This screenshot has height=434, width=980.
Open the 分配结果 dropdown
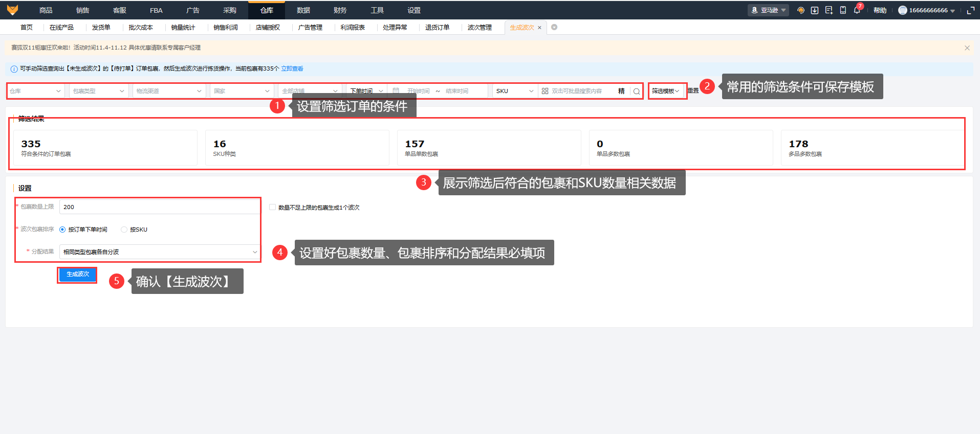pos(160,252)
